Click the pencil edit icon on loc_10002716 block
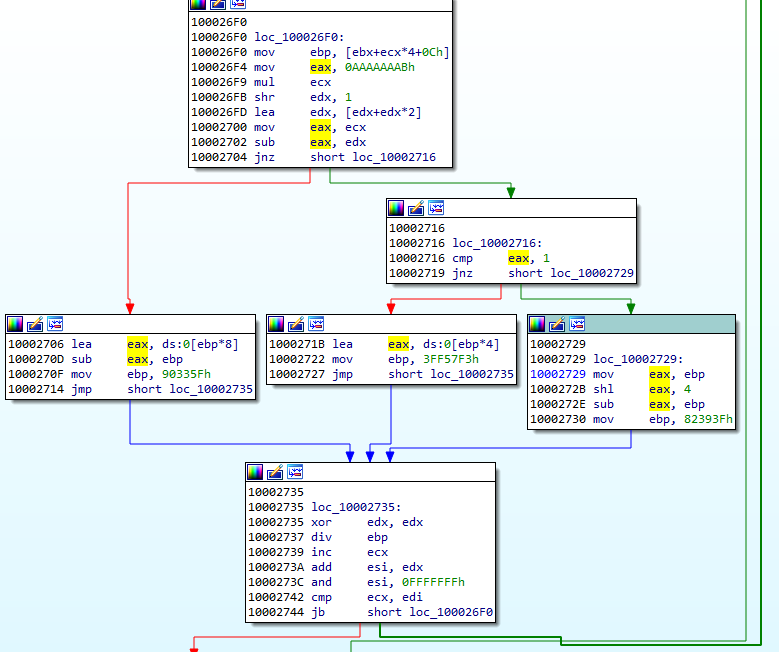The height and width of the screenshot is (652, 779). tap(416, 208)
